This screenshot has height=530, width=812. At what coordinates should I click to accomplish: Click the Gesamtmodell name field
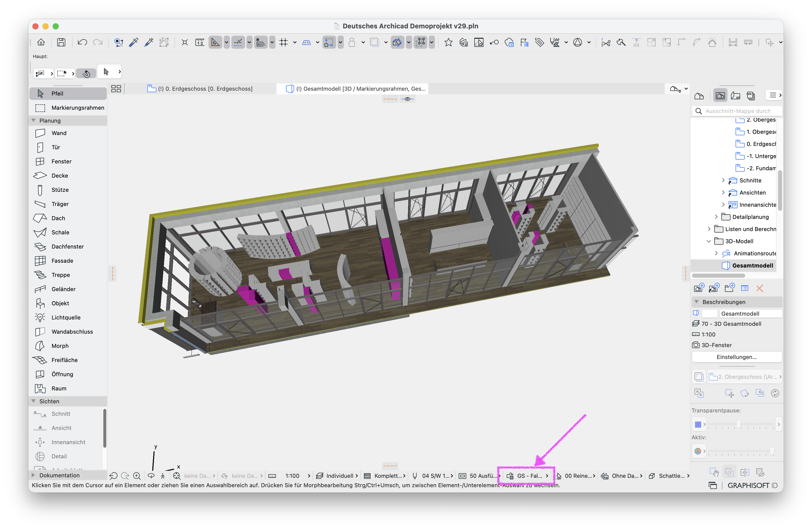750,313
